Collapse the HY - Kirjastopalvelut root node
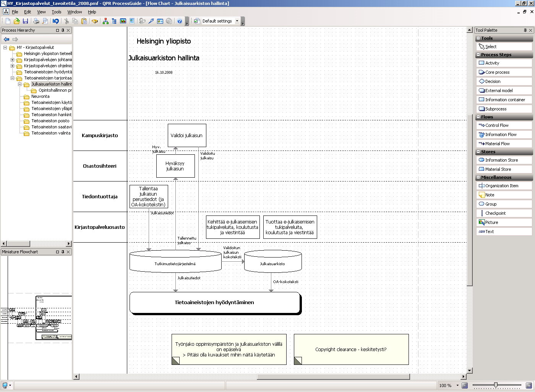This screenshot has width=535, height=392. point(5,47)
